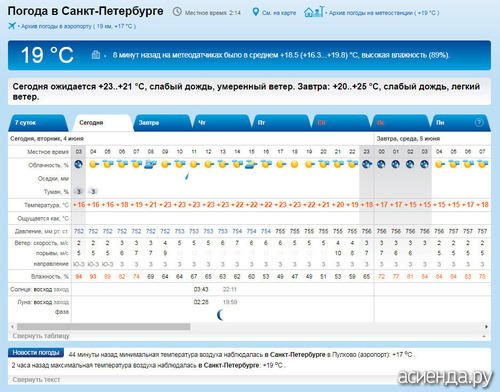Click the map pin icon
Screen dimensions: 500x392
255,12
